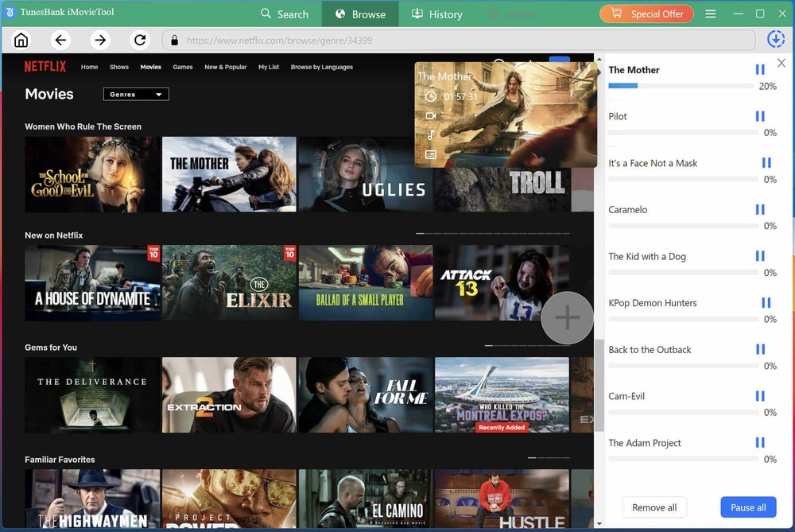Open the audio track icon on the preview card
The image size is (795, 532).
[431, 135]
